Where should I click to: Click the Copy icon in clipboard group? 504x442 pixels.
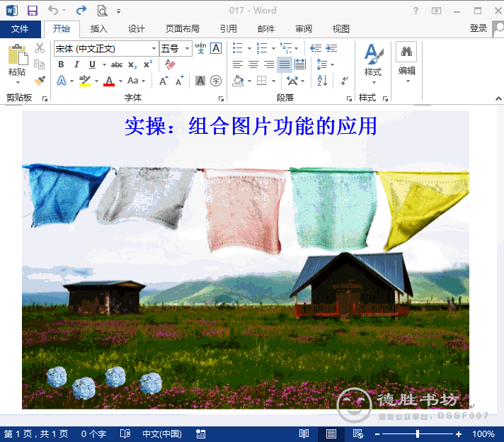[39, 64]
